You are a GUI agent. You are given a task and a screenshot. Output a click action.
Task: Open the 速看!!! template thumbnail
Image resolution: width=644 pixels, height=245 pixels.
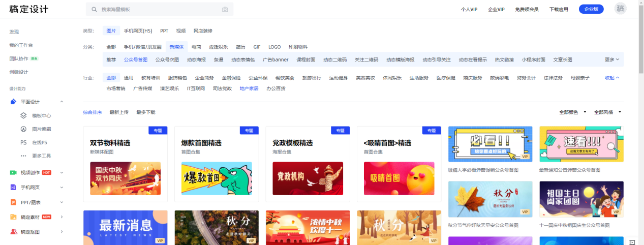581,144
